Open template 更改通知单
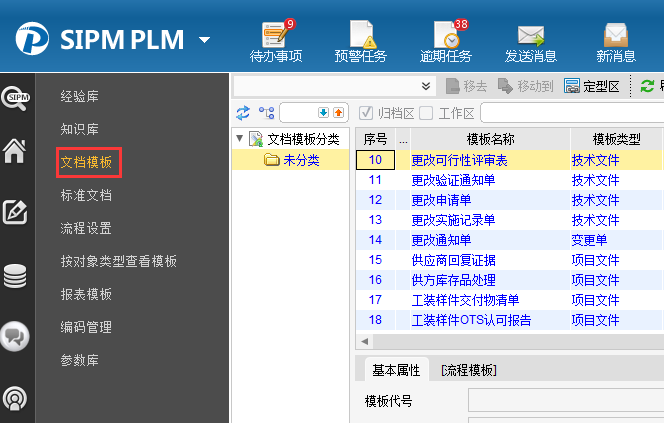 pyautogui.click(x=441, y=240)
